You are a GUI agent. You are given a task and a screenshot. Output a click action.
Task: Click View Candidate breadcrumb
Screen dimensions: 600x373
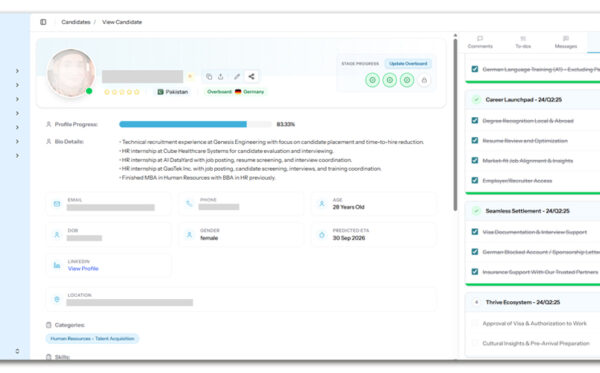click(122, 22)
